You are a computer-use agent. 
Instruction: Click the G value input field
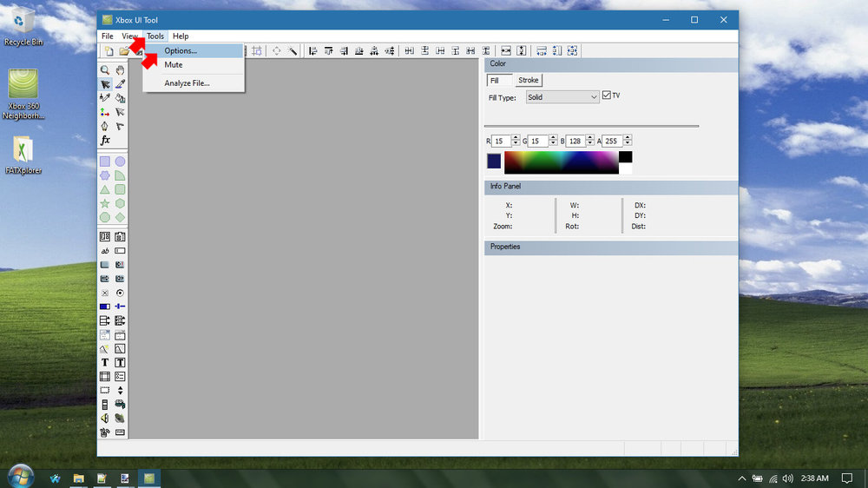click(x=538, y=142)
